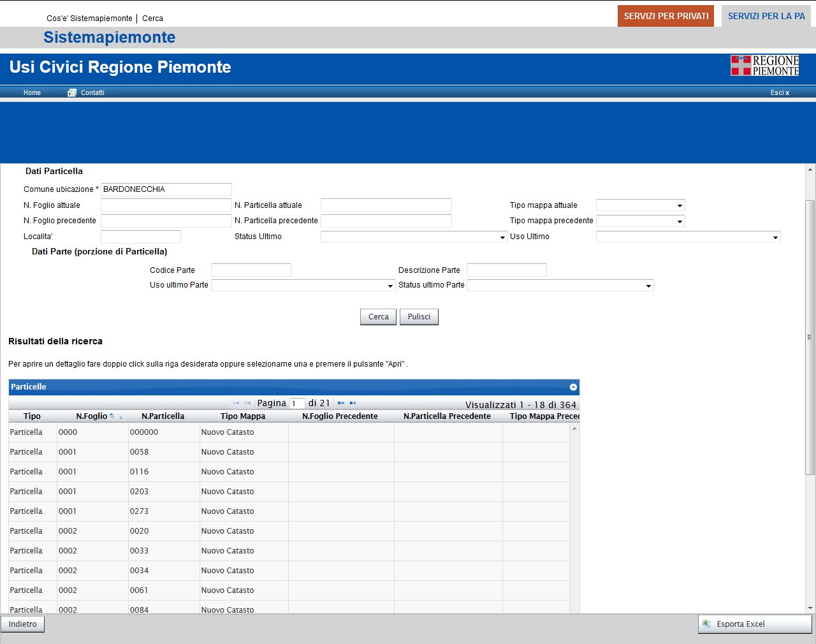Select row with N.Particella 0058

point(289,452)
